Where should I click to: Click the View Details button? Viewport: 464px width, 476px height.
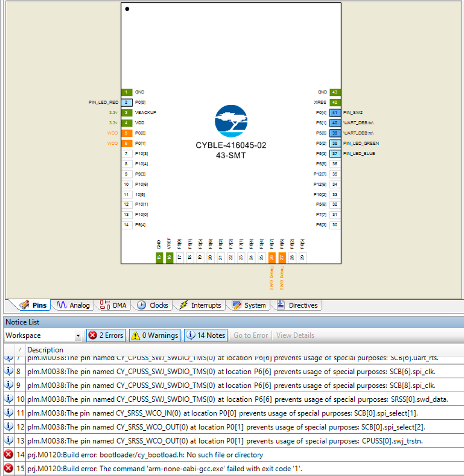(x=295, y=335)
